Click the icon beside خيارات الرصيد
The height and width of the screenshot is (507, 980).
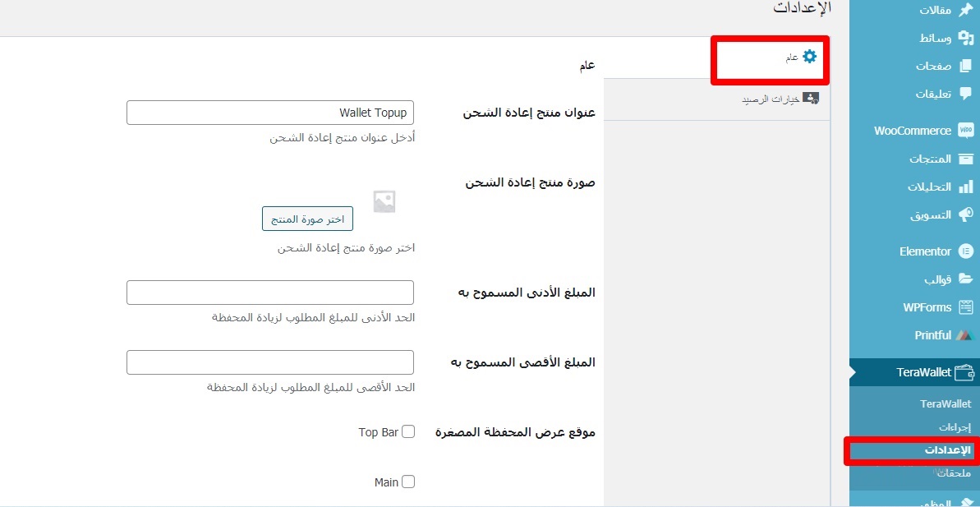[811, 99]
